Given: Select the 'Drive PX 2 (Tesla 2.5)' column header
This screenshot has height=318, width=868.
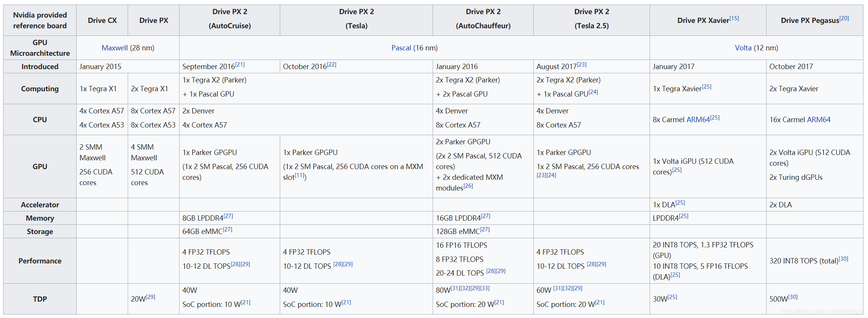Looking at the screenshot, I should (x=592, y=20).
